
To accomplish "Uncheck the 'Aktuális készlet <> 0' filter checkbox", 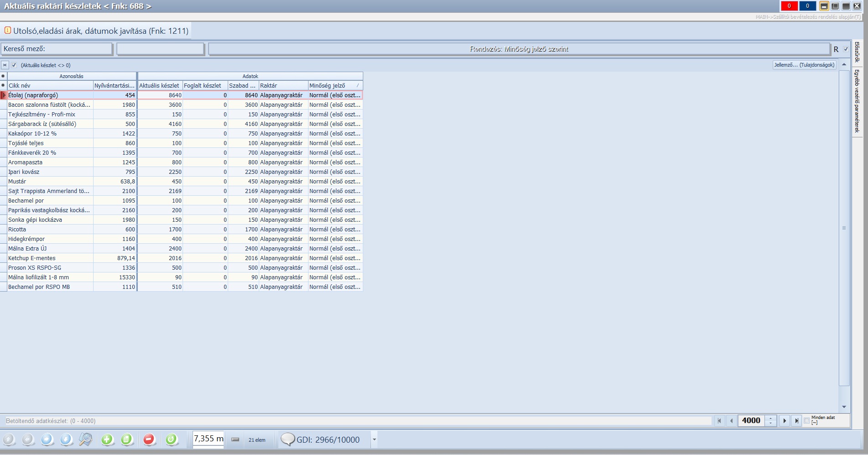I will [x=14, y=65].
